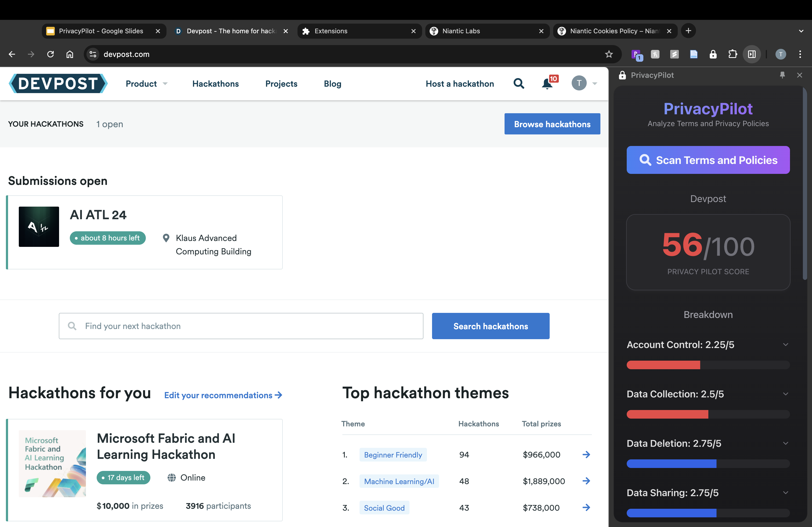
Task: Click the user avatar circle labeled T
Action: click(579, 83)
